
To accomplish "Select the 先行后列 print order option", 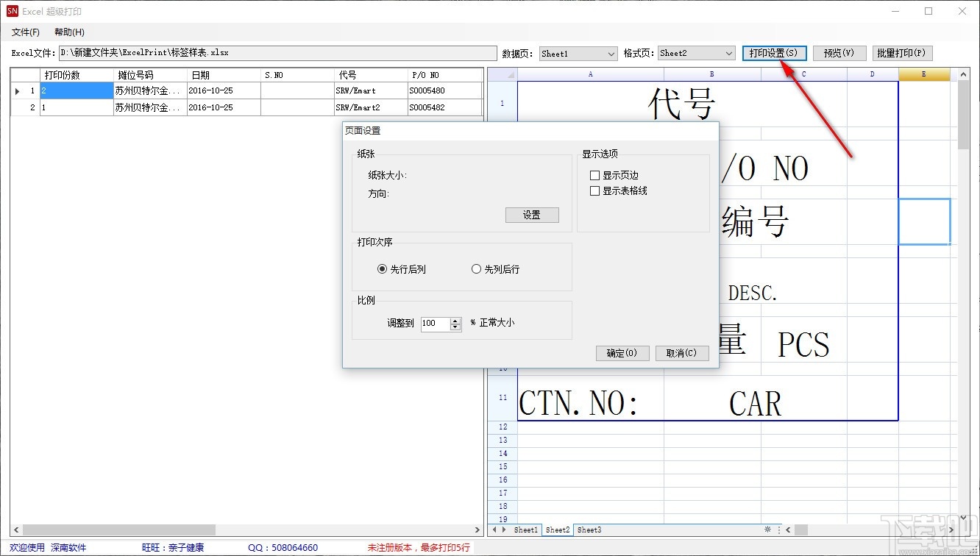I will click(x=382, y=269).
